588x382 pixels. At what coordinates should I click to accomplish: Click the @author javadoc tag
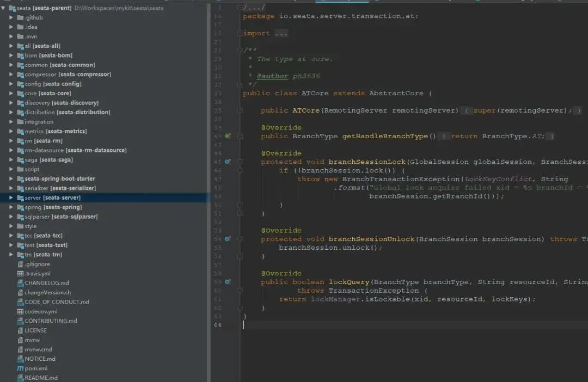point(272,76)
